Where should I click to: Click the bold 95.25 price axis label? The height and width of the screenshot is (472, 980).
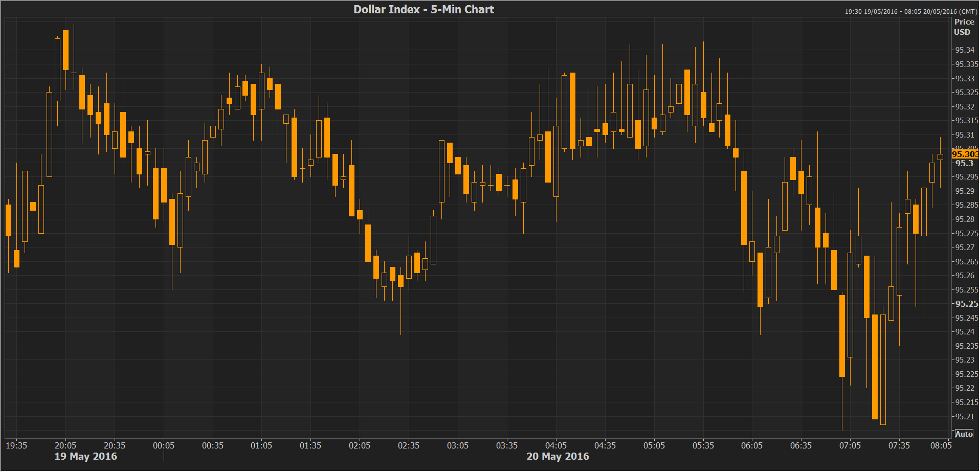pyautogui.click(x=967, y=304)
